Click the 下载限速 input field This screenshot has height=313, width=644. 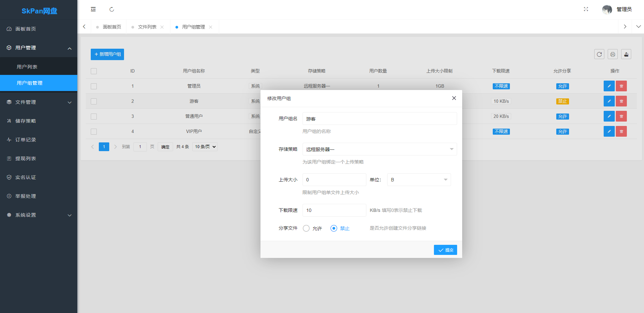tap(334, 210)
